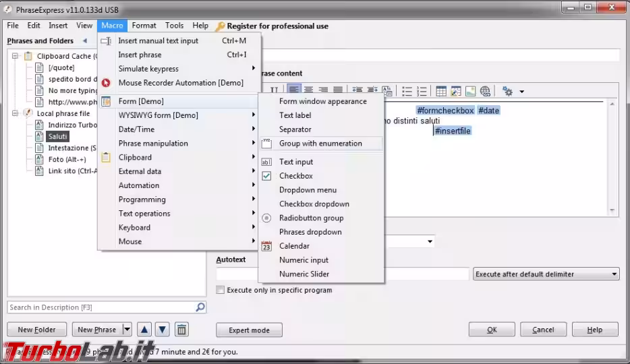Click the justify text toolbar icon
Screen dimensions: 630x364
pyautogui.click(x=338, y=91)
